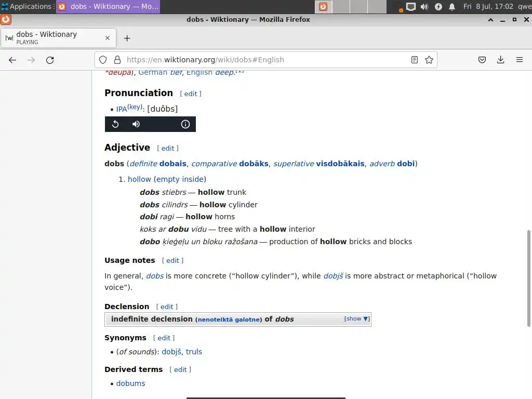This screenshot has height=399, width=532.
Task: View site security padlock info
Action: click(117, 60)
